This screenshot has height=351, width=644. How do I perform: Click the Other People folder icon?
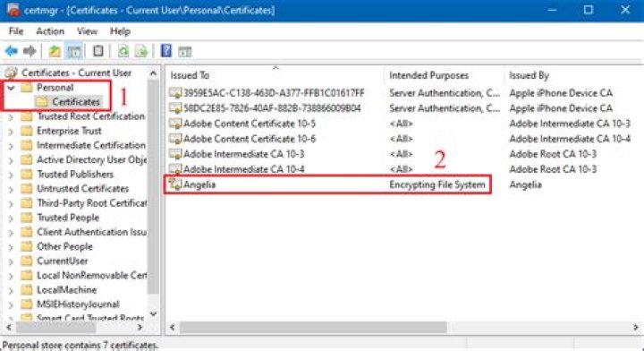pos(27,246)
